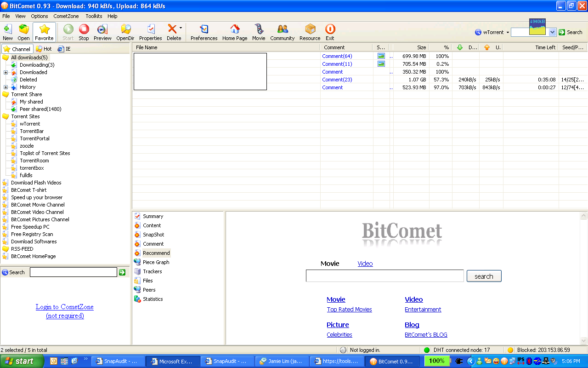Image resolution: width=588 pixels, height=368 pixels.
Task: Switch to the Jamie Lim taskbar window
Action: point(282,362)
